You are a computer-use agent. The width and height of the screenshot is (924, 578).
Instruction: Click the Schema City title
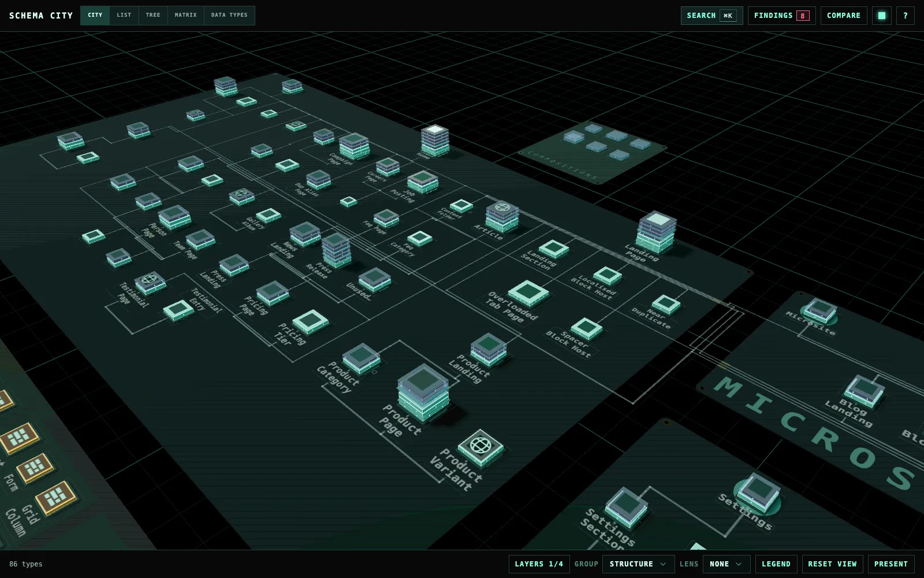click(x=41, y=16)
